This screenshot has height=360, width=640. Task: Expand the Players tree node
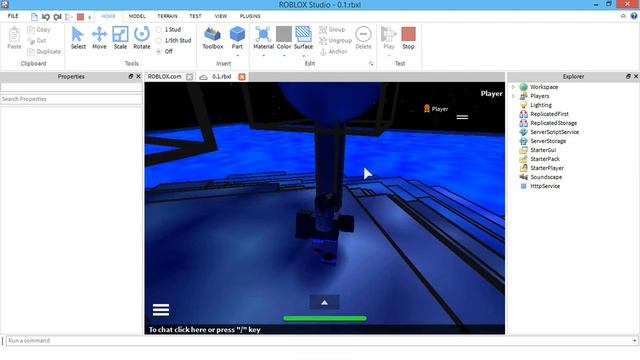pos(513,96)
